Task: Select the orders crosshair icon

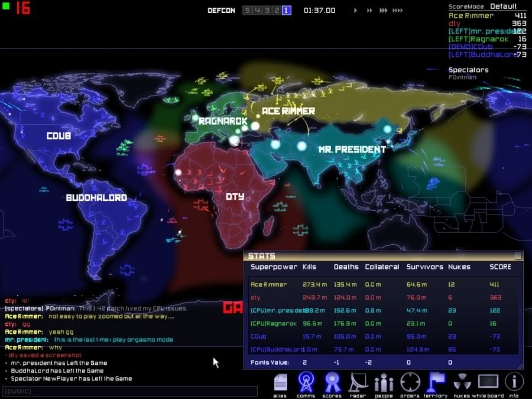Action: [410, 382]
